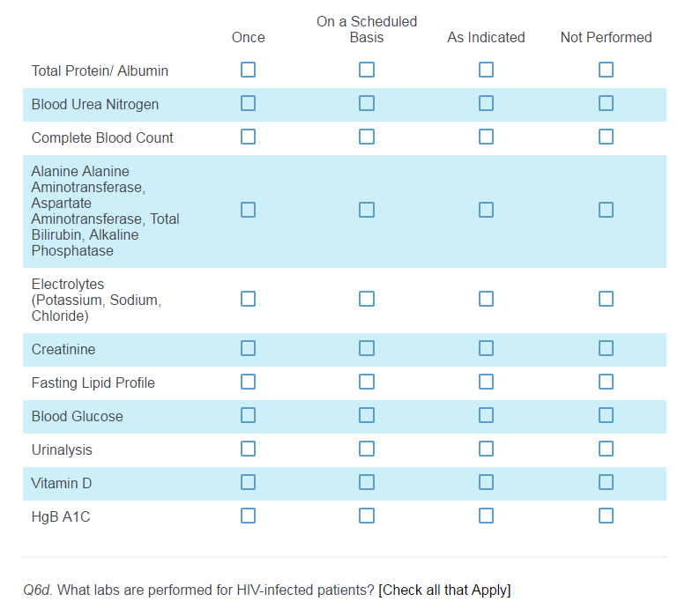Screen dimensions: 700x609
Task: Mark Once for Fasting Lipid Profile
Action: click(248, 382)
